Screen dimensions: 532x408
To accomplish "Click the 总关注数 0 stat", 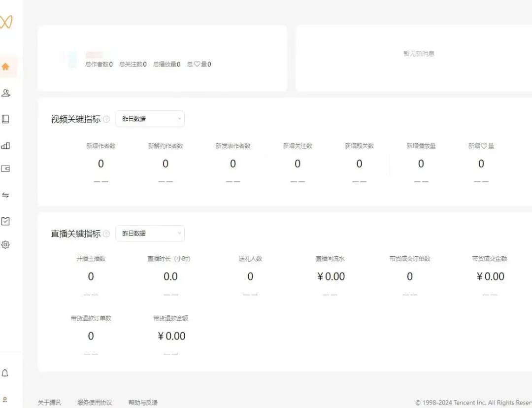I will point(133,64).
